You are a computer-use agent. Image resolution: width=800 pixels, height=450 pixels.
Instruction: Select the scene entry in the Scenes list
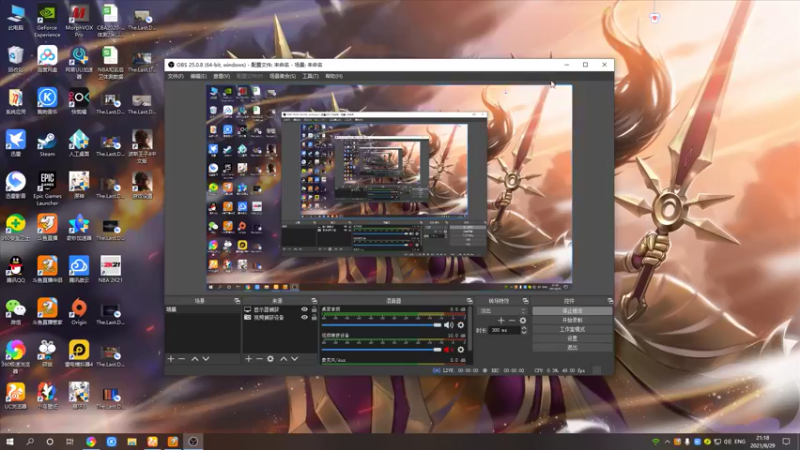click(203, 309)
